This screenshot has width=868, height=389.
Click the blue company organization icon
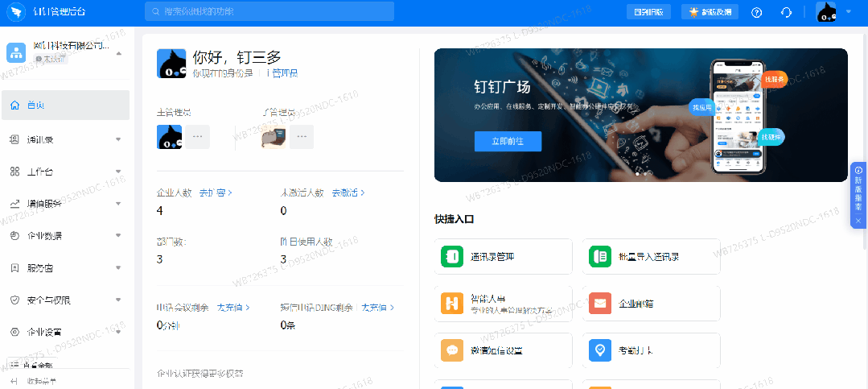point(17,52)
